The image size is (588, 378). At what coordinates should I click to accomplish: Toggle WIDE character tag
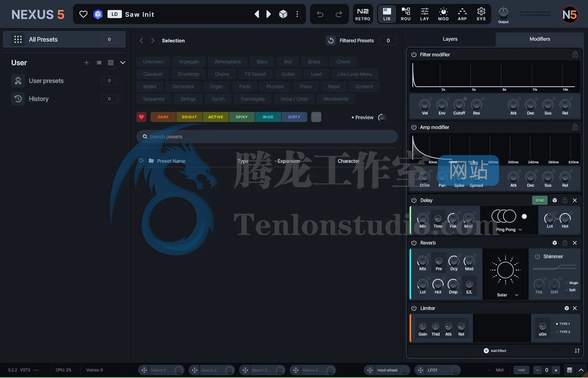268,117
